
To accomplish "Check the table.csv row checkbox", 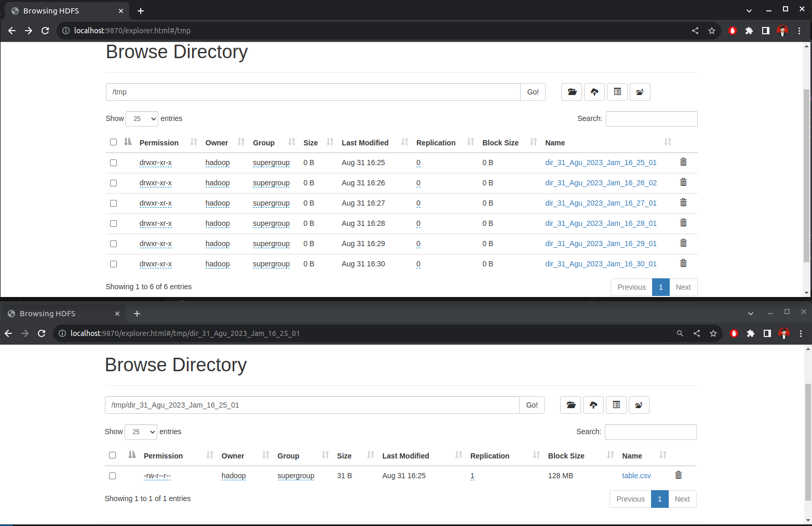I will click(x=112, y=476).
